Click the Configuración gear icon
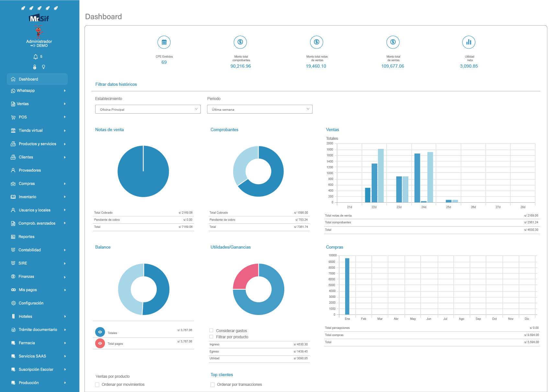This screenshot has height=392, width=554. point(13,303)
